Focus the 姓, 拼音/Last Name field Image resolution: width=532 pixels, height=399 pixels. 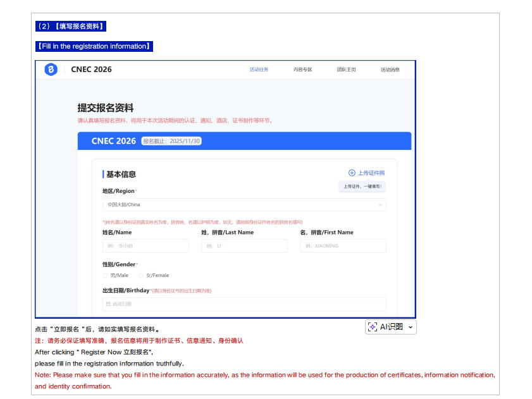coord(244,246)
